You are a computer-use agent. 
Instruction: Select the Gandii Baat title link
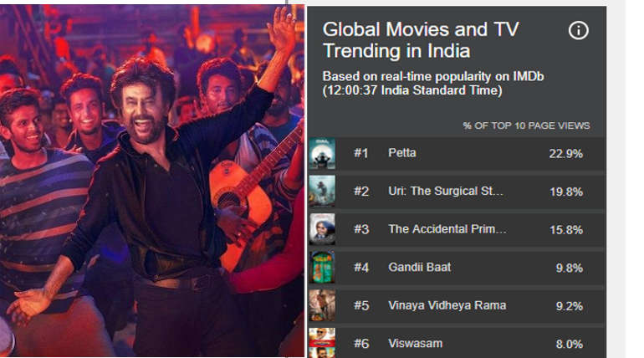419,267
